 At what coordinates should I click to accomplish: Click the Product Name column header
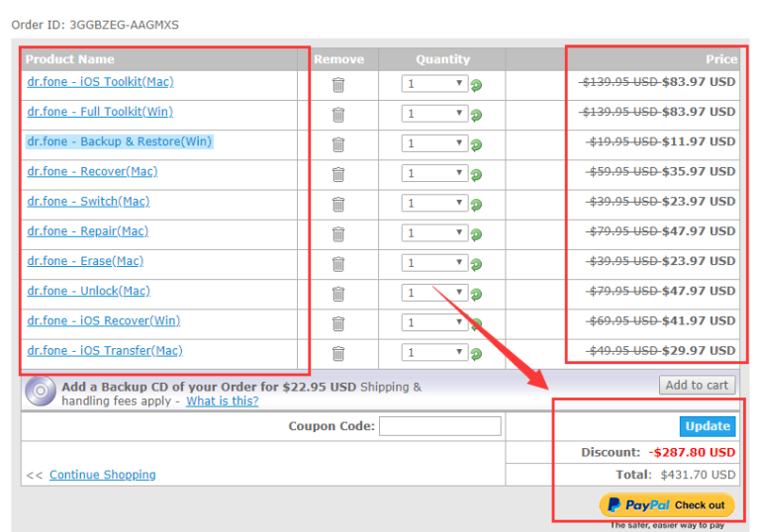click(70, 59)
